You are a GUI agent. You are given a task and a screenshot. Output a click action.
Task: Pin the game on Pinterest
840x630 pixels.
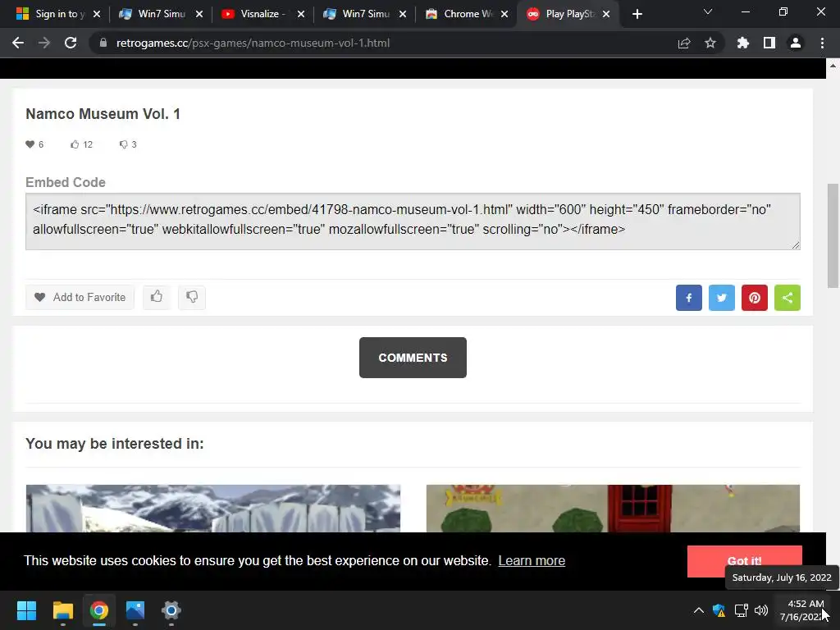[x=755, y=298]
